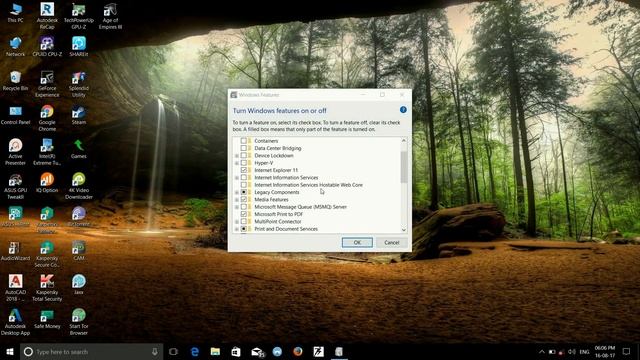
Task: Open the Action Center notifications
Action: tap(627, 351)
